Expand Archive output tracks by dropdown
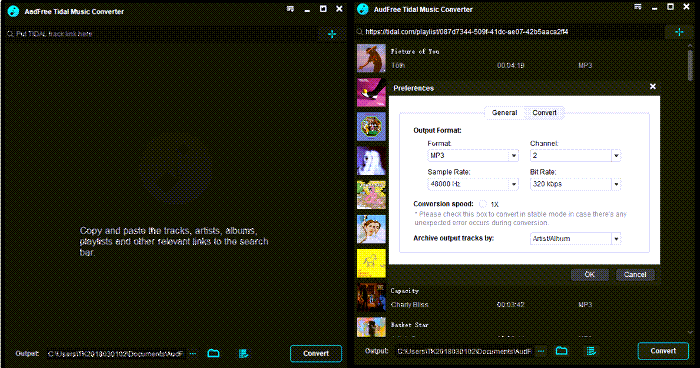Viewport: 700px width, 368px height. point(616,238)
